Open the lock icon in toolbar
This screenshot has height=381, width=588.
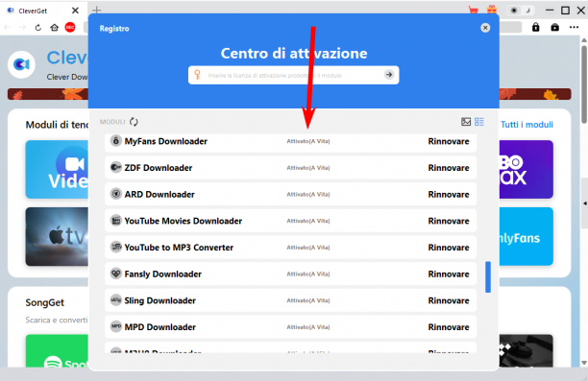535,27
